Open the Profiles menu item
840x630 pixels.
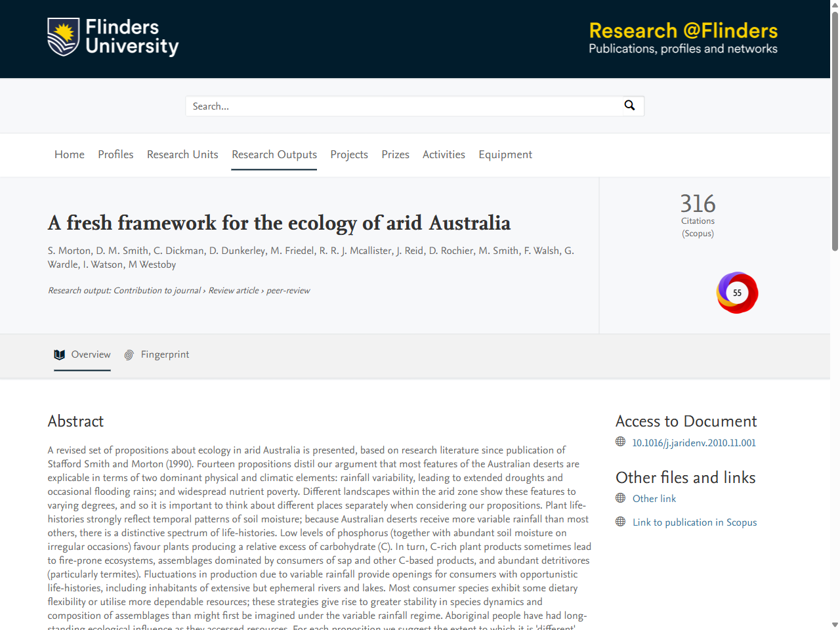coord(115,155)
